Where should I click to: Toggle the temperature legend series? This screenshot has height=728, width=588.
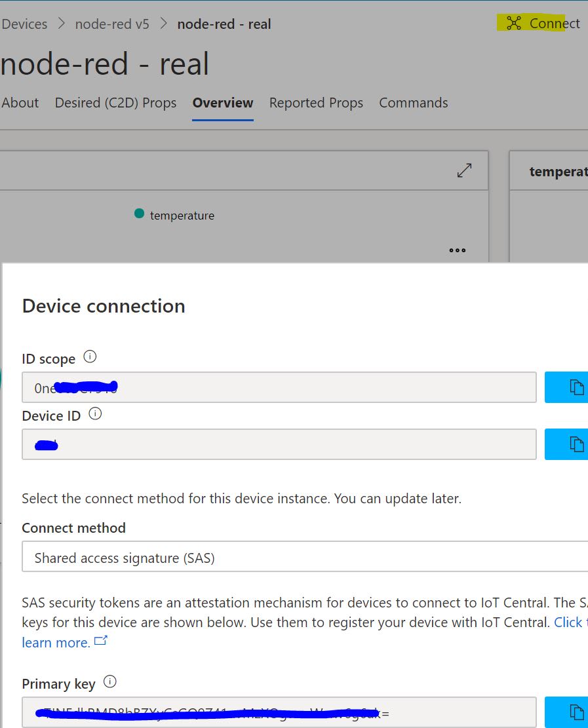(x=174, y=215)
